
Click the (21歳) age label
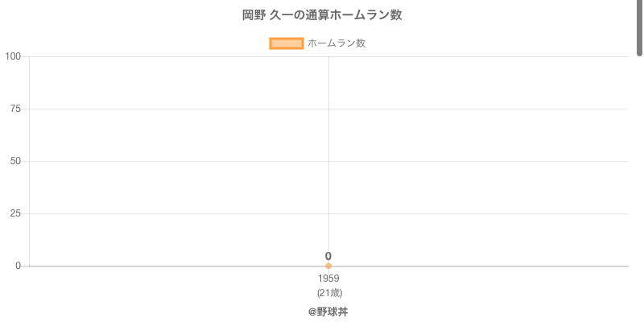(x=329, y=292)
